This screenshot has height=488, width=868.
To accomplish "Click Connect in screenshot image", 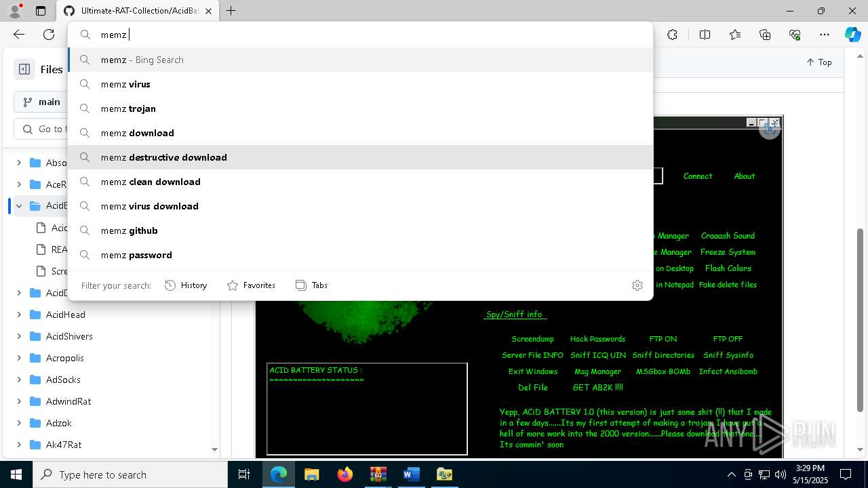I will [698, 176].
